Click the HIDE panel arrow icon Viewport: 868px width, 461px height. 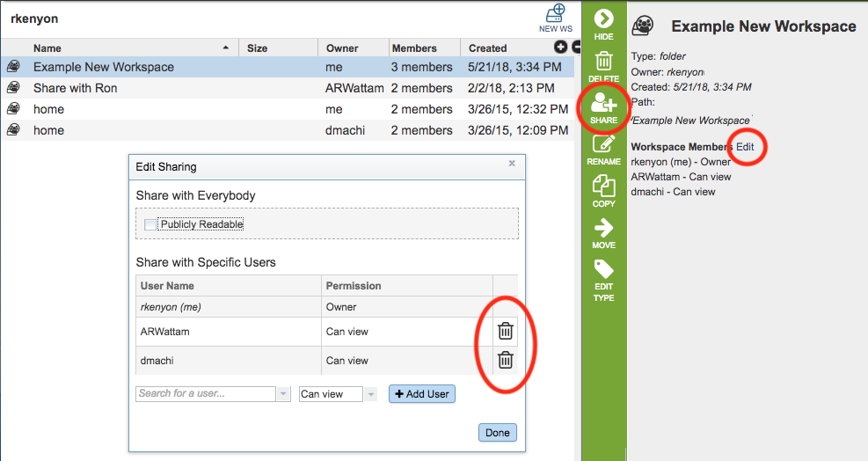coord(603,18)
